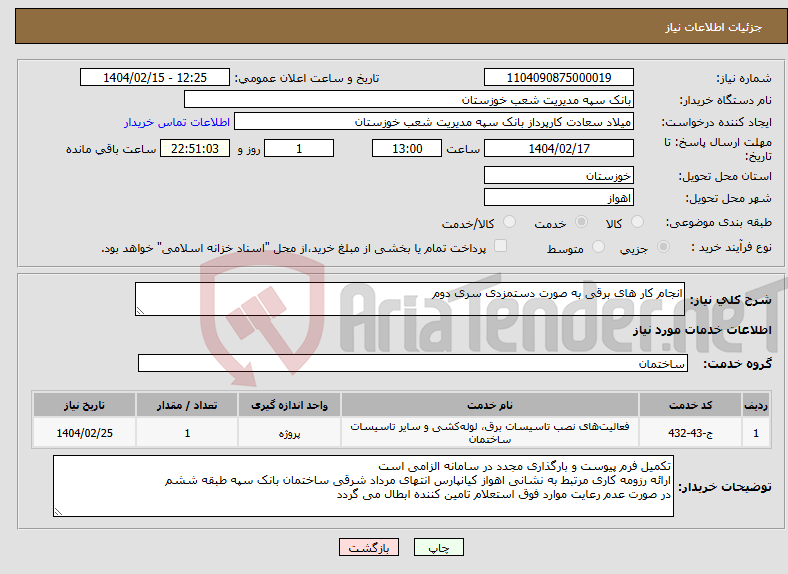The height and width of the screenshot is (574, 788).
Task: Click the تاریخ نیاز column header
Action: (84, 405)
